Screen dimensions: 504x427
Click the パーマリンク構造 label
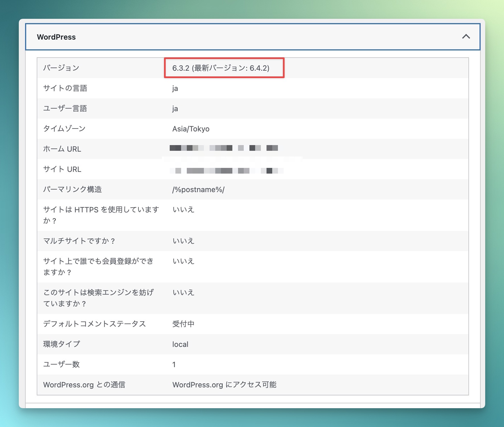72,189
